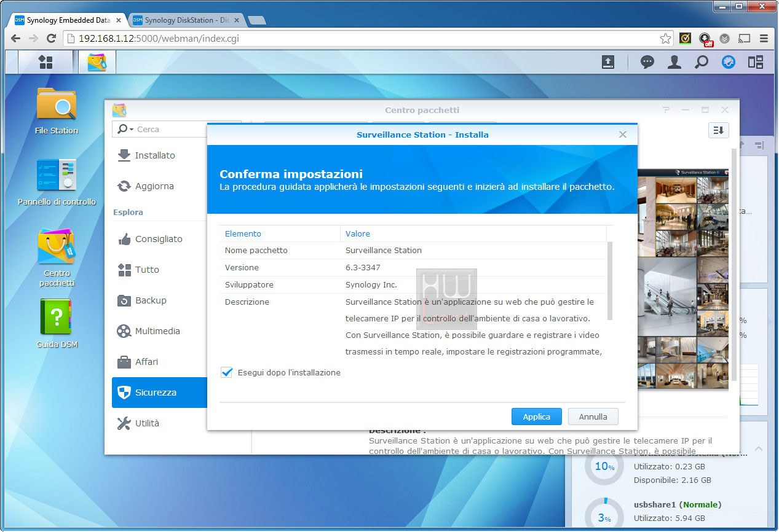Click the Annulla button
The height and width of the screenshot is (532, 779).
(x=593, y=417)
